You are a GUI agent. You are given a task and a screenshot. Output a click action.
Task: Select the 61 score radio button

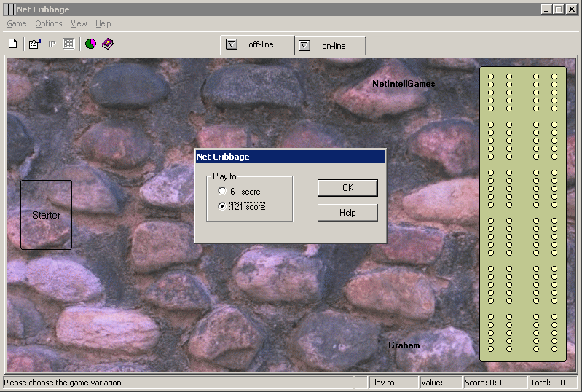[222, 191]
